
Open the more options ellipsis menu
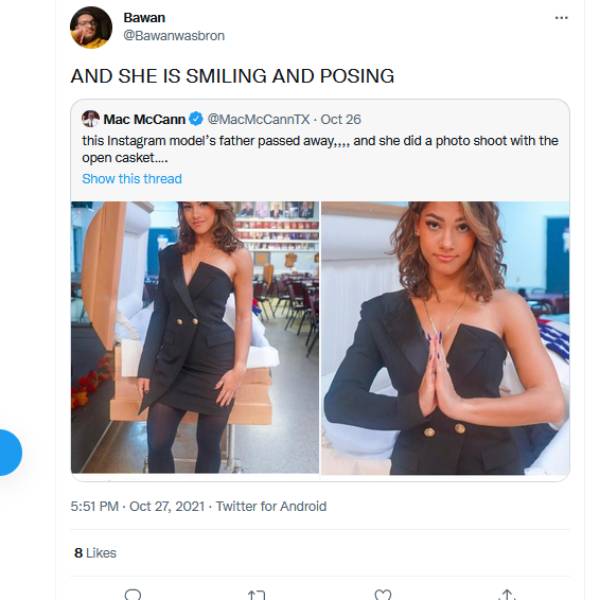(561, 17)
